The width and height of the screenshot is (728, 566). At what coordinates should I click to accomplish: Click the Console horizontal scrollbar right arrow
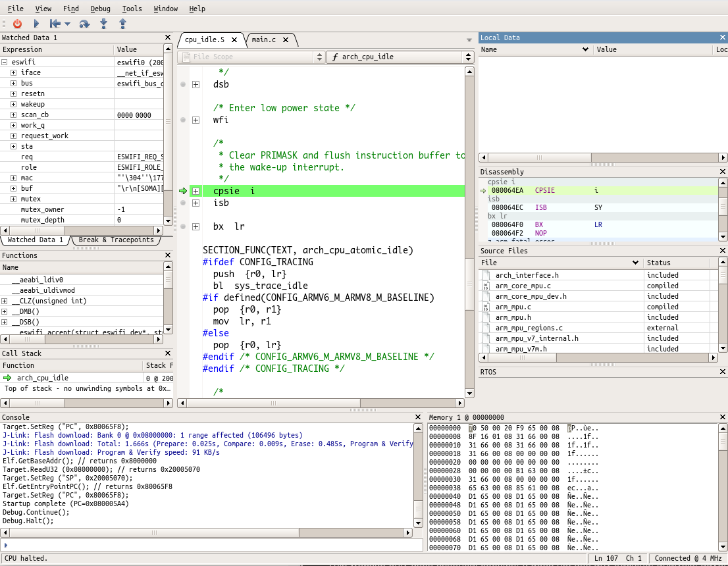pos(408,532)
